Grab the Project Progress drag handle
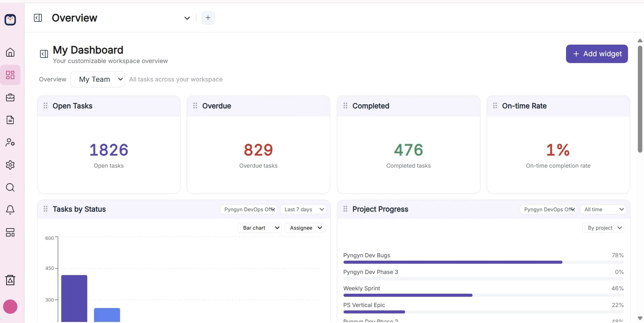This screenshot has height=323, width=644. point(345,209)
